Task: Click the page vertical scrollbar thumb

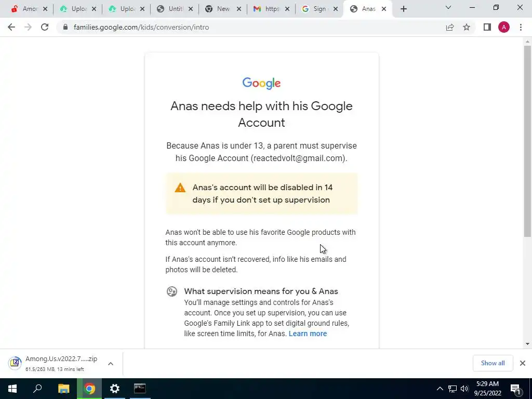Action: 527,141
